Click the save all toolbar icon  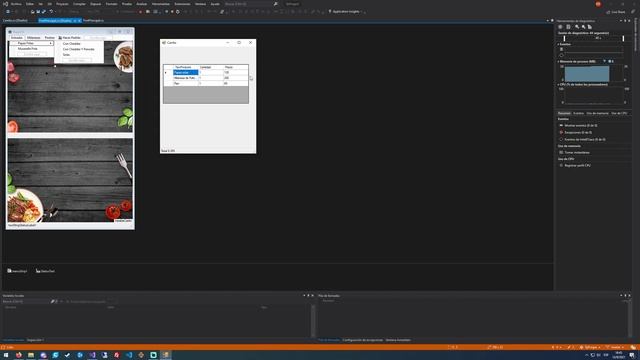pyautogui.click(x=44, y=11)
